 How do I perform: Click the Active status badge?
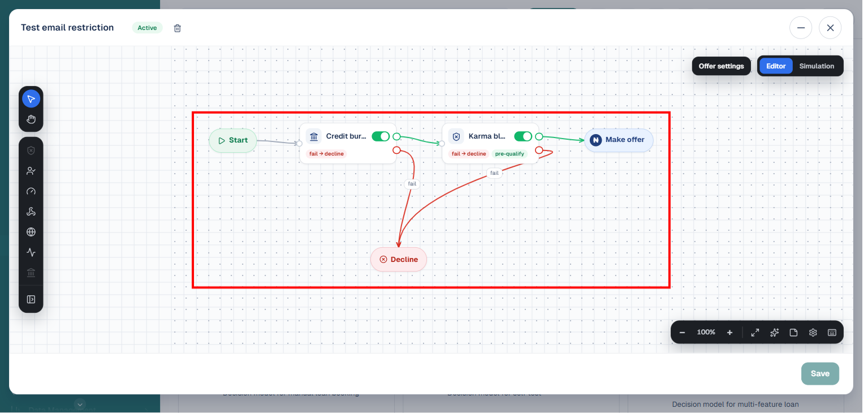tap(147, 28)
